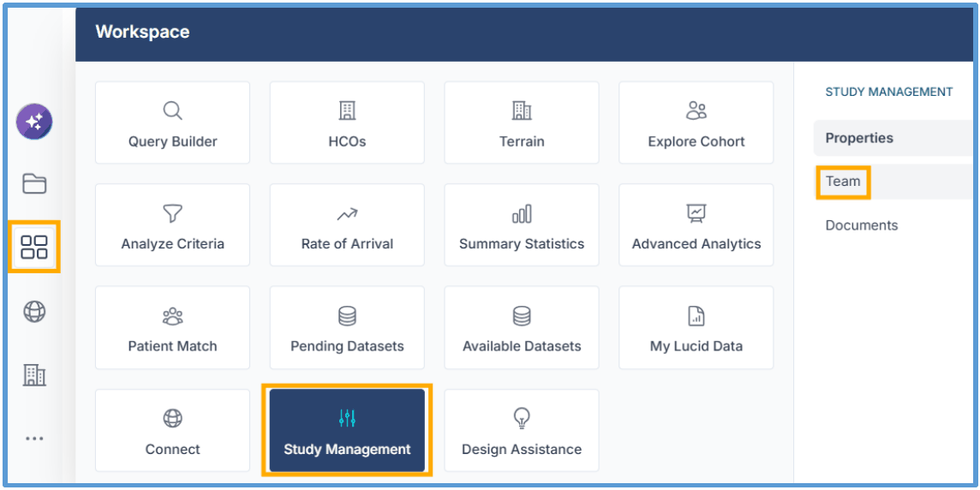Image resolution: width=980 pixels, height=490 pixels.
Task: Open the Query Builder tile label
Action: (x=172, y=141)
